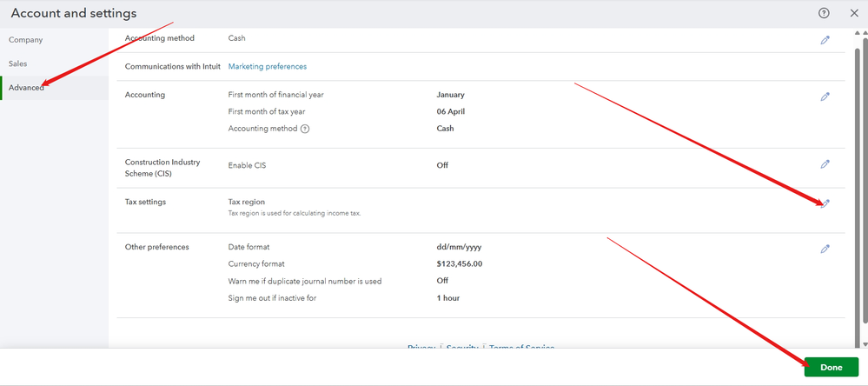Switch to the Company tab
This screenshot has height=386, width=868.
25,40
